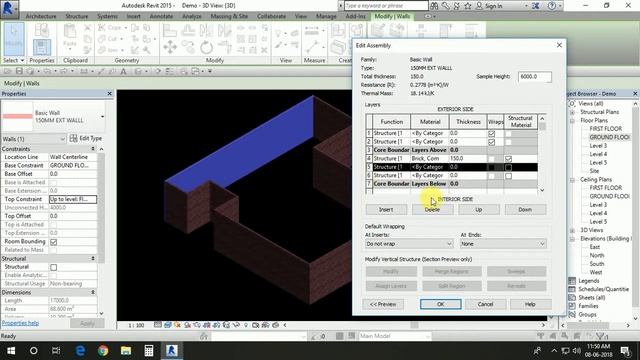The height and width of the screenshot is (360, 640).
Task: Toggle the Structural Material checkbox for layer 5
Action: click(x=508, y=167)
